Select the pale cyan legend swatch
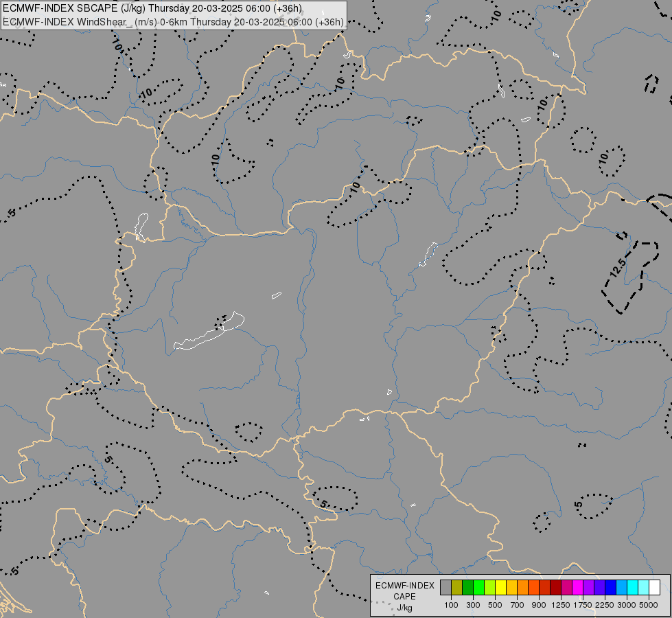672x618 pixels. [643, 588]
